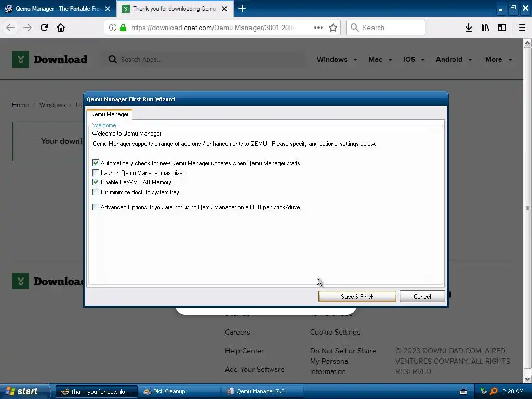Click page scrollbar down arrow
The image size is (532, 399).
[527, 379]
